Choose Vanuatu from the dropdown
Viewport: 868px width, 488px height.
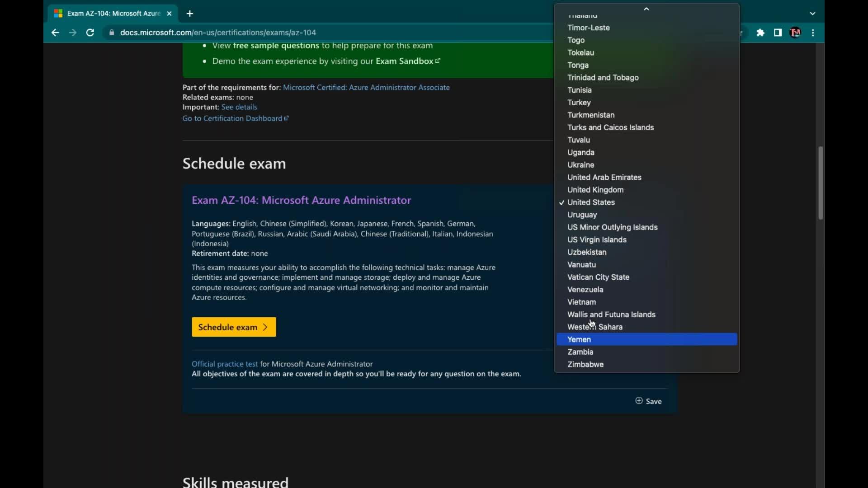tap(646, 265)
